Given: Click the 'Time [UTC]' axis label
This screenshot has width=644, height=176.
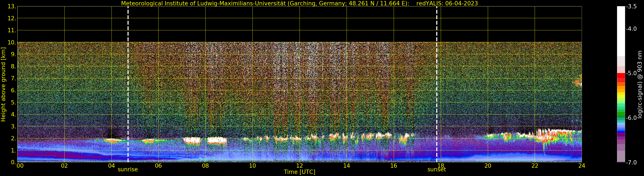Looking at the screenshot, I should click(299, 172).
